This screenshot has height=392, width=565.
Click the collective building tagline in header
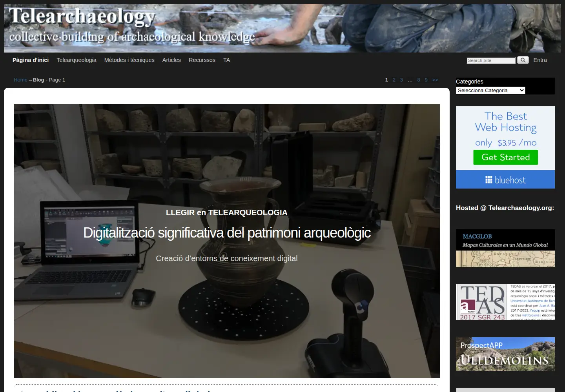132,36
